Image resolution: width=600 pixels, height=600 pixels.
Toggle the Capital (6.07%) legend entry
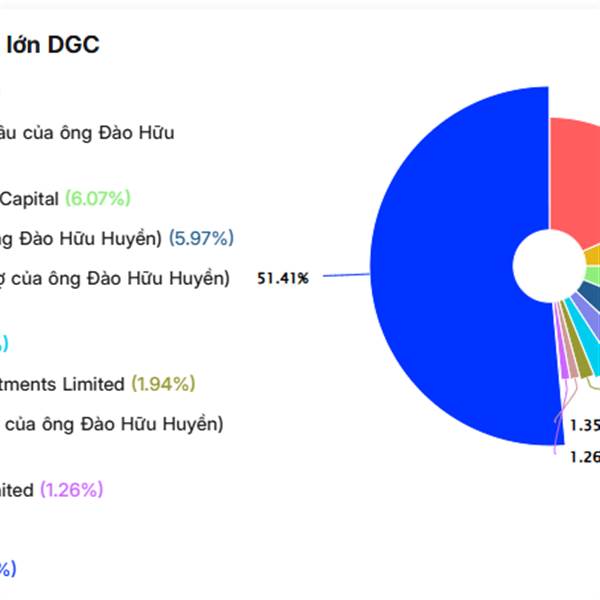[66, 198]
